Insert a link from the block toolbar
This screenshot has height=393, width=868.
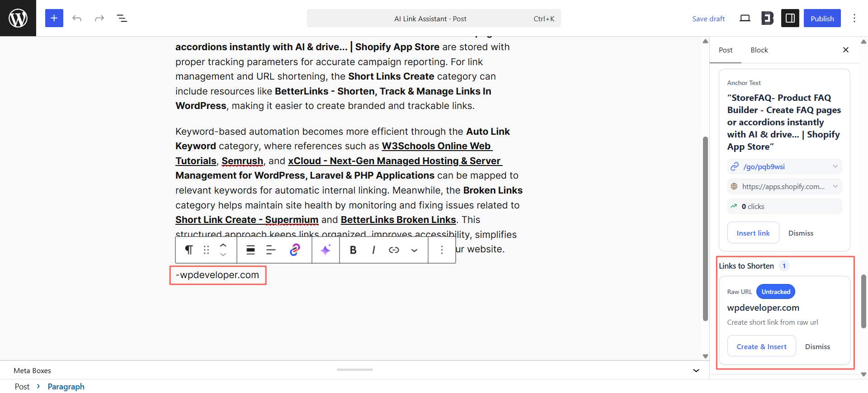coord(394,250)
